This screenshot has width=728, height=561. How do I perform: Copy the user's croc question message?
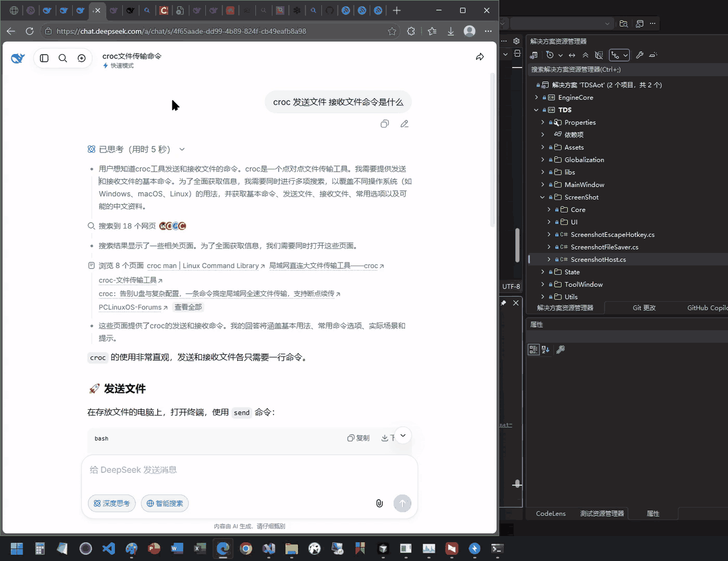pos(385,124)
